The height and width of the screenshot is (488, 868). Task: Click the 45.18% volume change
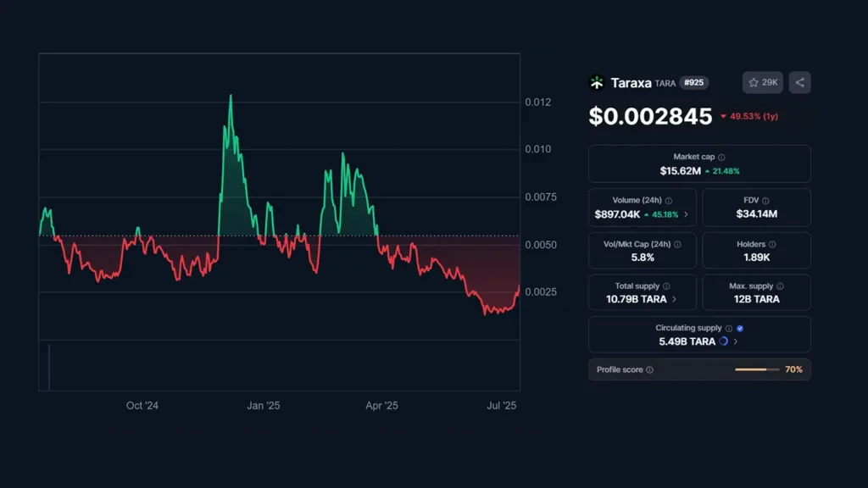[665, 214]
